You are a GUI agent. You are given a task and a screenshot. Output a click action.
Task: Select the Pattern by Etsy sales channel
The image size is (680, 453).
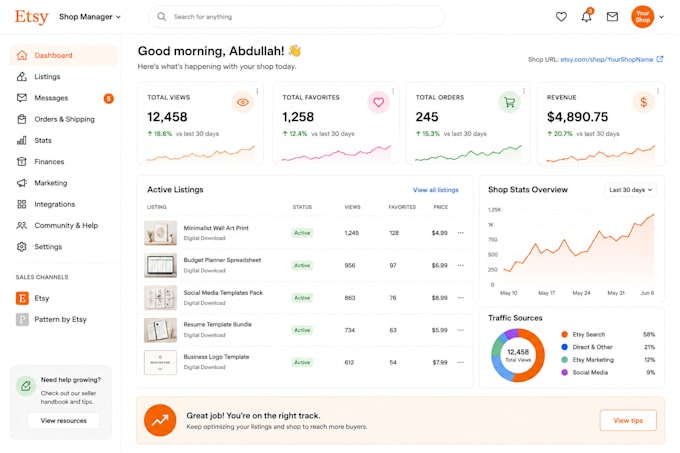(51, 319)
